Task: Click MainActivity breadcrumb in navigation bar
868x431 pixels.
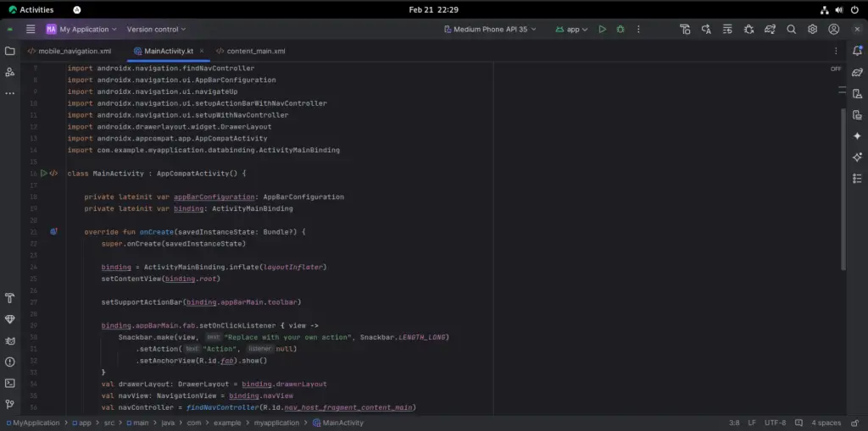Action: [338, 423]
